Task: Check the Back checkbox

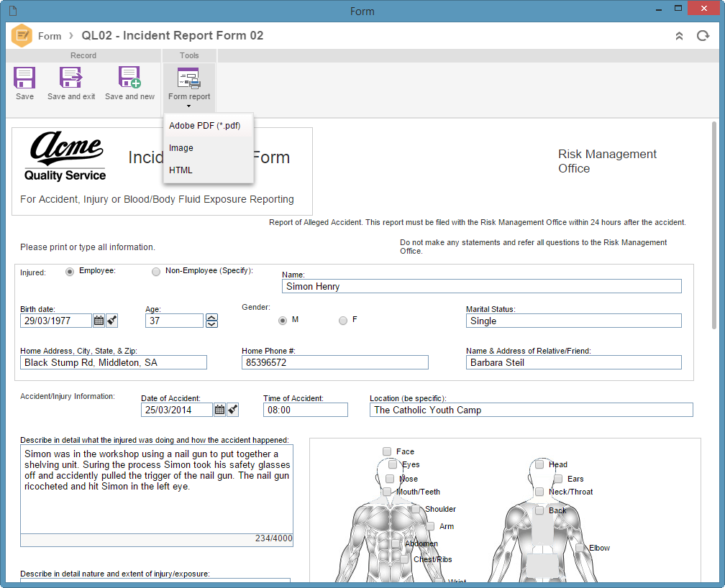Action: (x=539, y=510)
